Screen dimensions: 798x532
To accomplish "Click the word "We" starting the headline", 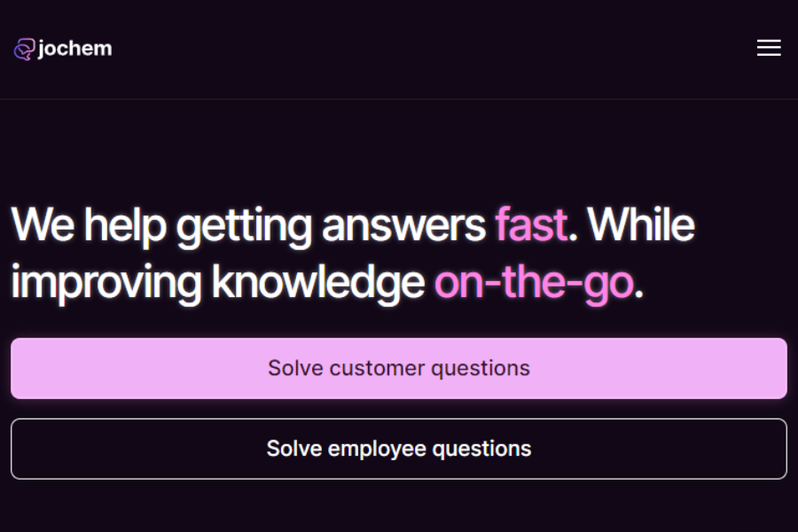I will tap(43, 224).
